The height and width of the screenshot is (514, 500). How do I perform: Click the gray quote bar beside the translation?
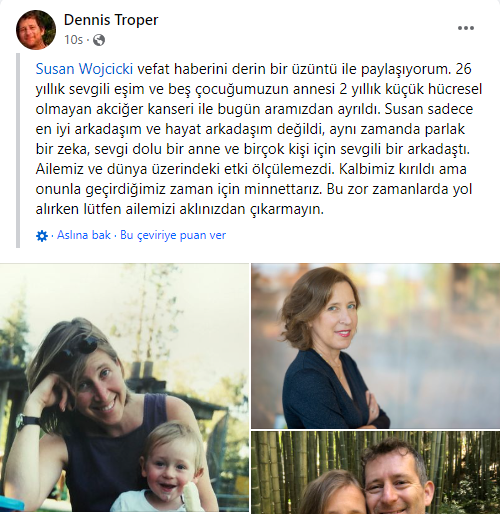click(18, 150)
